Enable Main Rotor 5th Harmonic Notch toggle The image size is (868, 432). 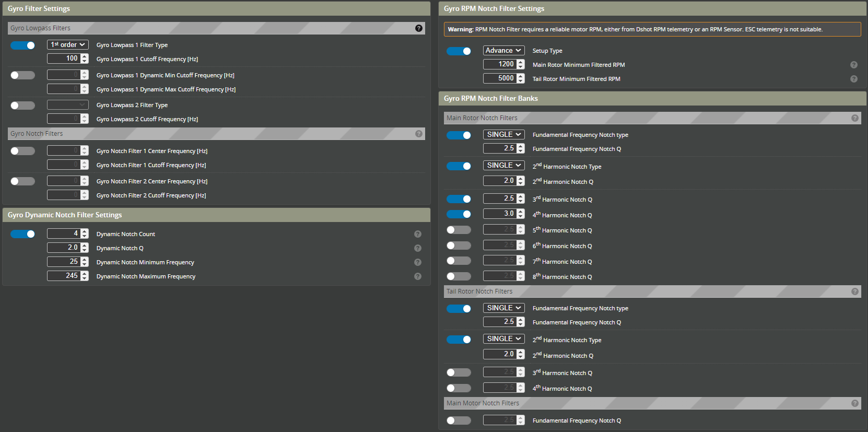(x=459, y=230)
